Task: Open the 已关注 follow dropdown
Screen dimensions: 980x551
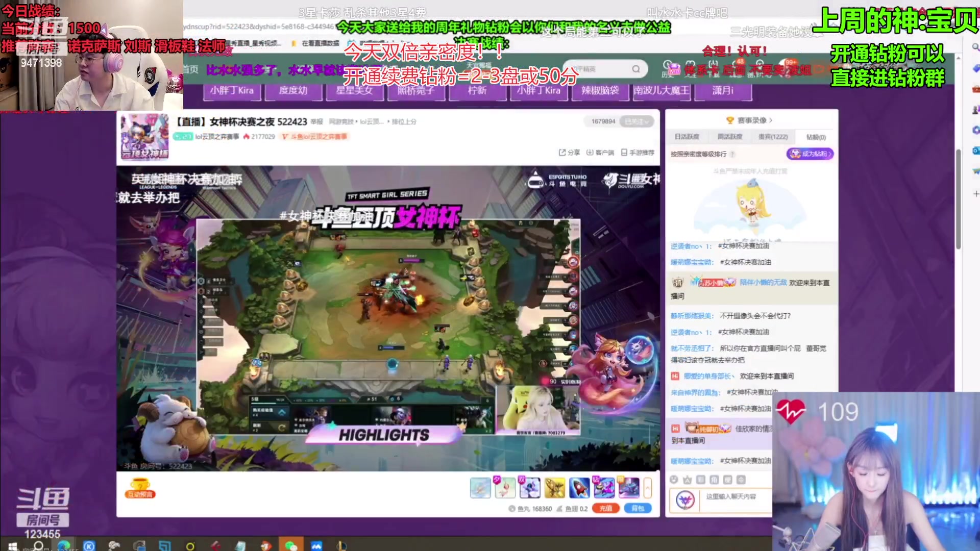Action: (x=636, y=121)
